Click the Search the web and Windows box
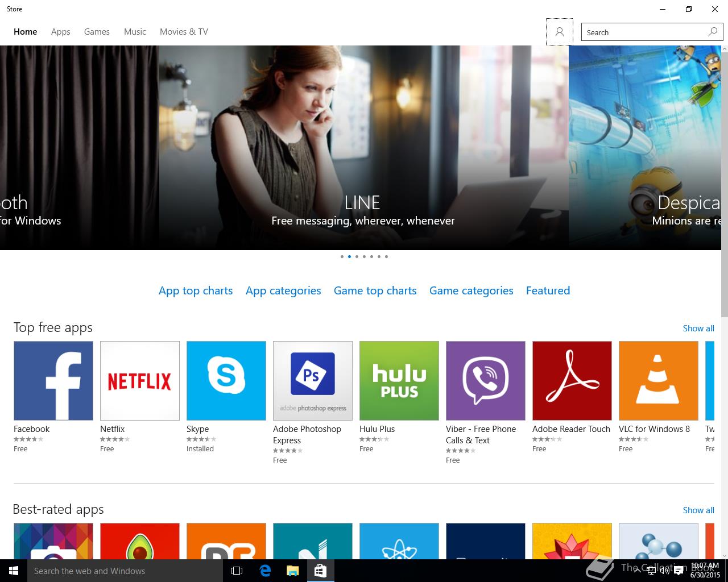Viewport: 728px width, 582px height. pyautogui.click(x=125, y=571)
